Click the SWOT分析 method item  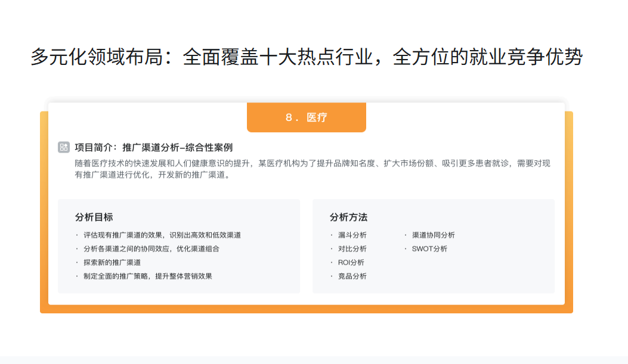(x=429, y=248)
